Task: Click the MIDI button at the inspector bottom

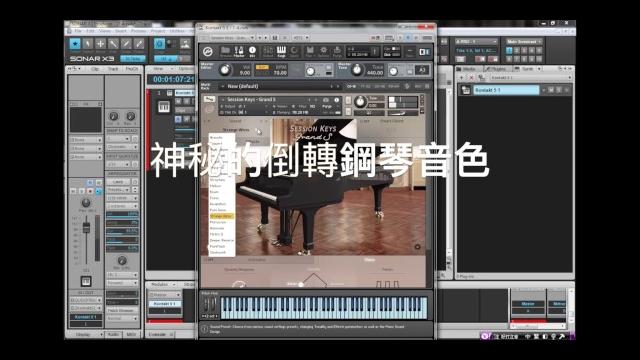Action: pyautogui.click(x=131, y=334)
